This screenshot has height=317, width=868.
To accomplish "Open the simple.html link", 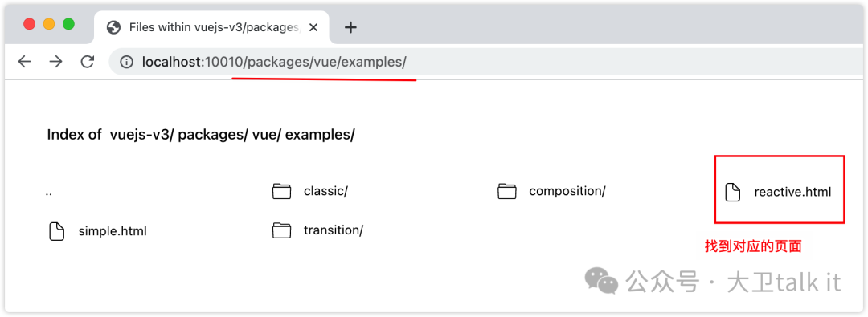I will point(113,230).
